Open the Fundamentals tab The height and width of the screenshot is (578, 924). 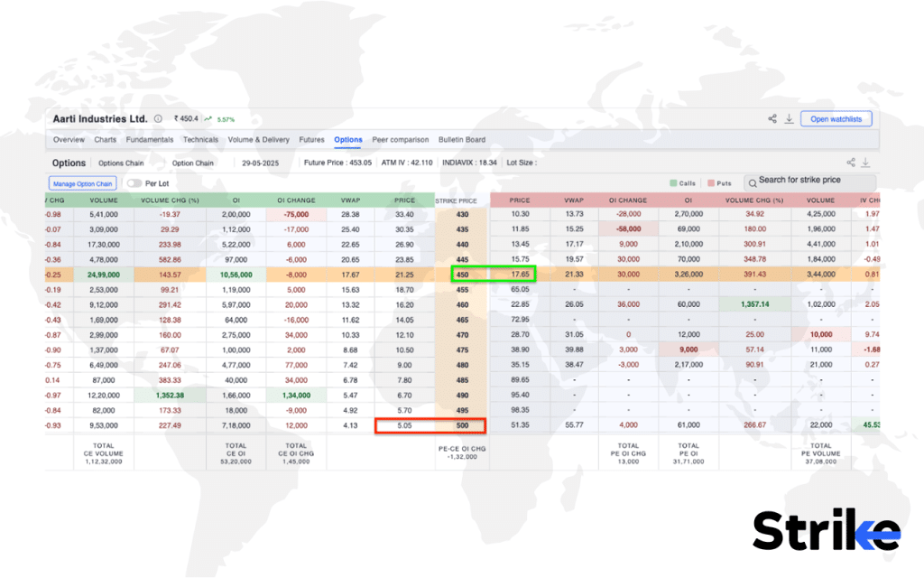coord(150,140)
